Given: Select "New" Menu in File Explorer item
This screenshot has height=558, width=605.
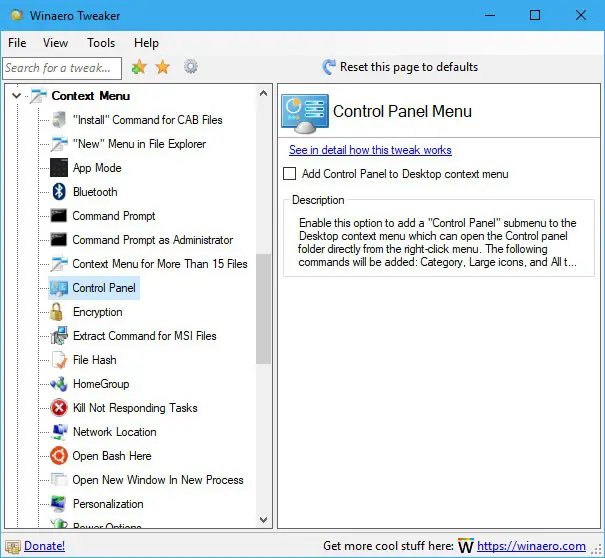Looking at the screenshot, I should click(x=139, y=144).
